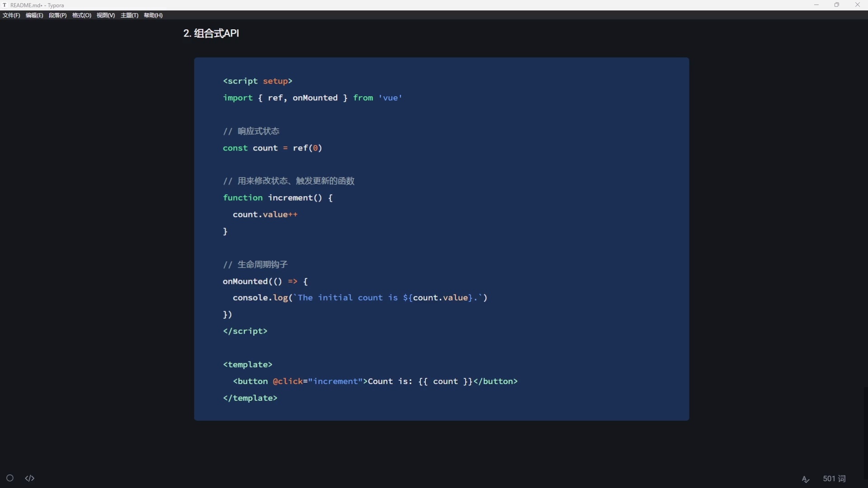The image size is (868, 488).
Task: Click the count.value++ line in the code
Action: [265, 215]
